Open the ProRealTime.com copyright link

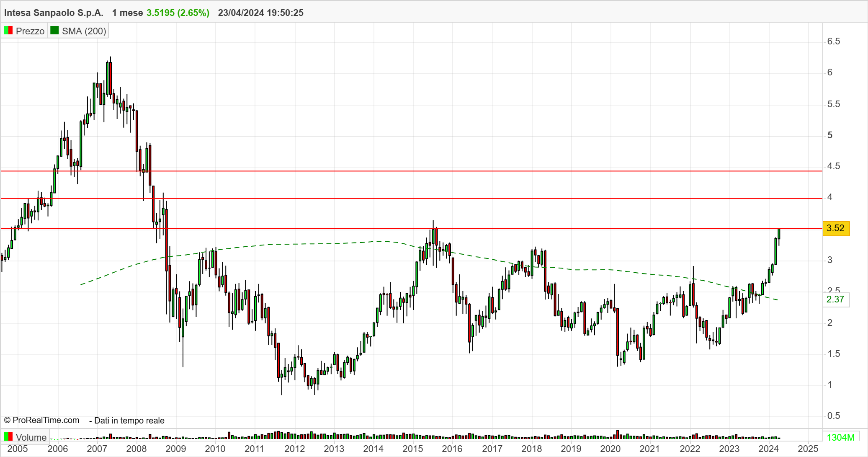(x=41, y=420)
